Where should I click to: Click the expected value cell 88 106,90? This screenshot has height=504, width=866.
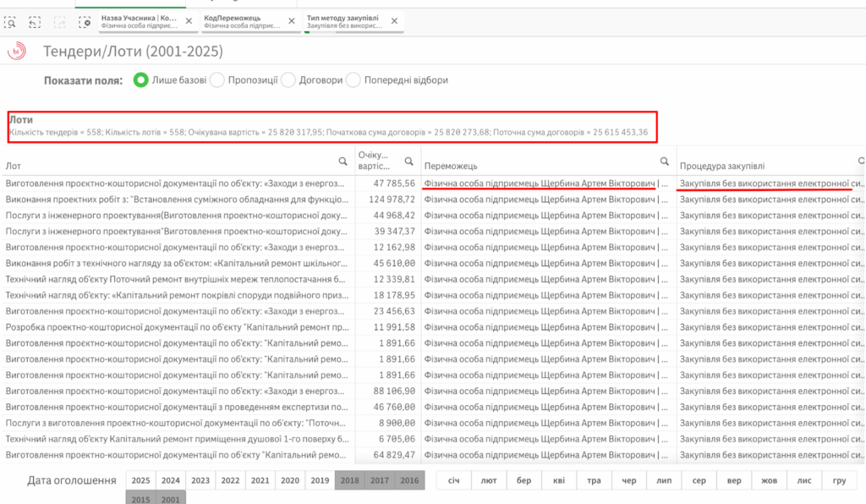click(x=387, y=392)
